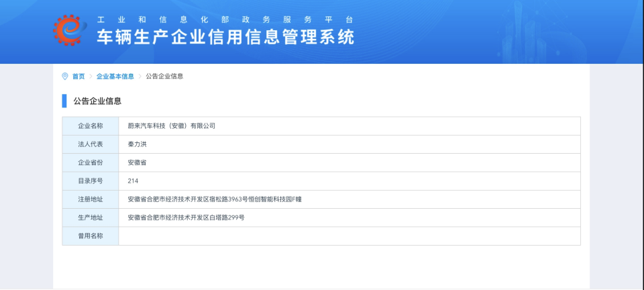
Task: Click province value 安徽省
Action: [137, 162]
